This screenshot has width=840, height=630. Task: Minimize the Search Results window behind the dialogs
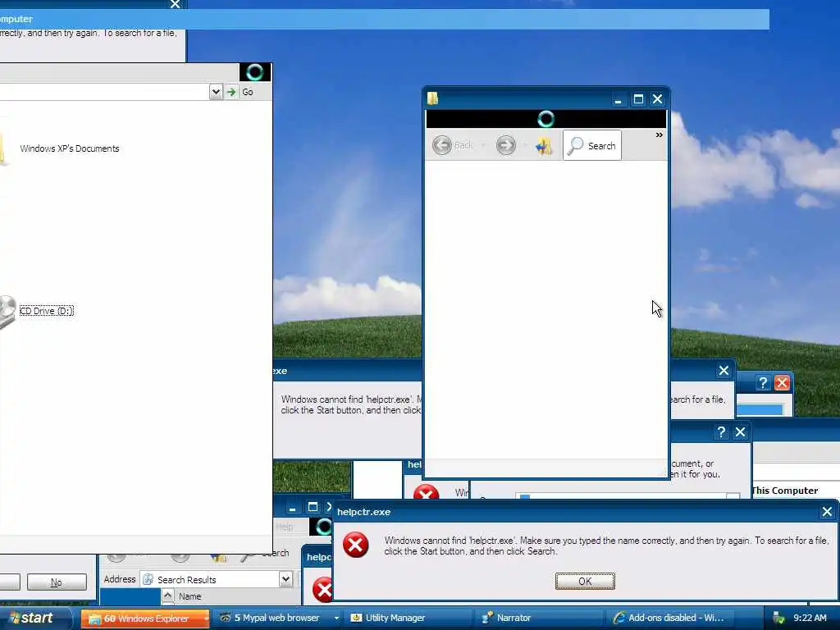click(293, 507)
